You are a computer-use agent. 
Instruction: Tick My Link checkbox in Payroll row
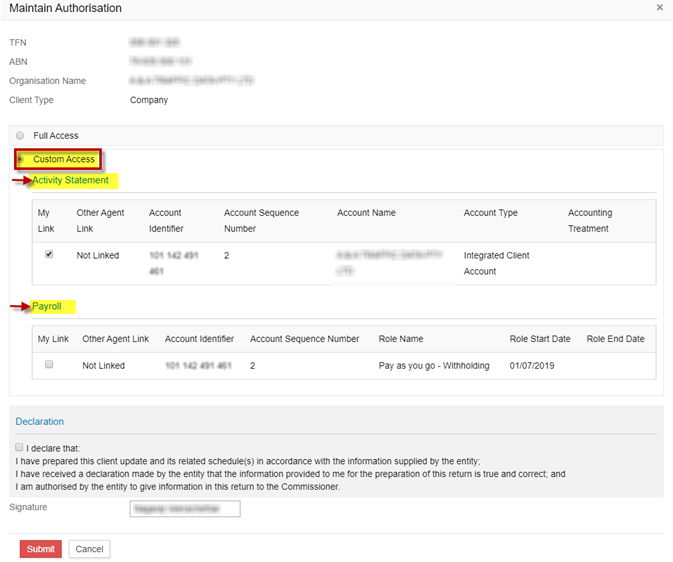[49, 365]
